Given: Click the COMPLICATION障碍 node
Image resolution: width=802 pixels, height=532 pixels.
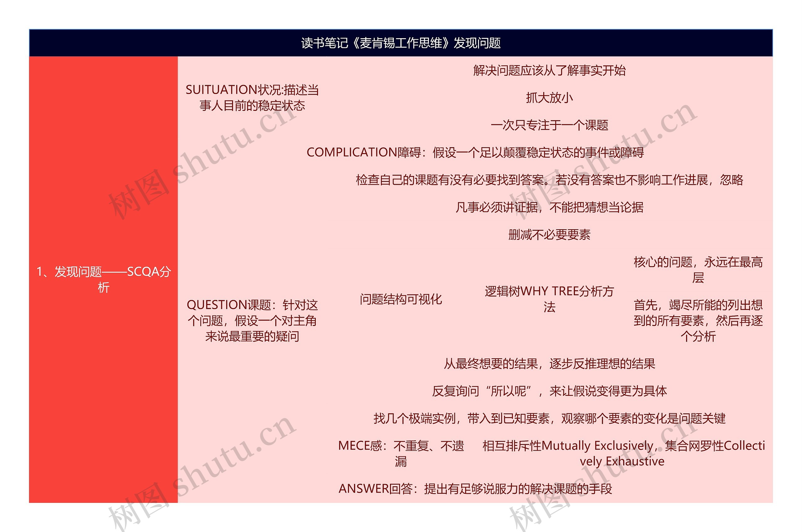Looking at the screenshot, I should point(475,152).
